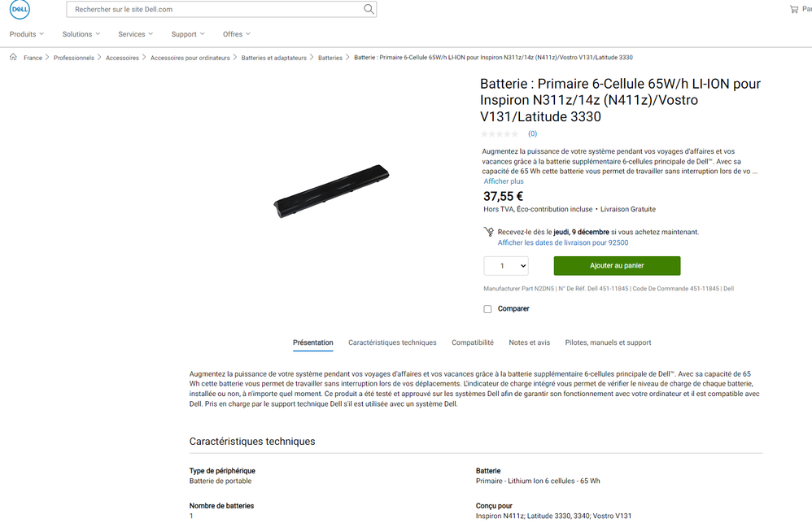812x523 pixels.
Task: Open the shopping cart icon
Action: pos(794,9)
